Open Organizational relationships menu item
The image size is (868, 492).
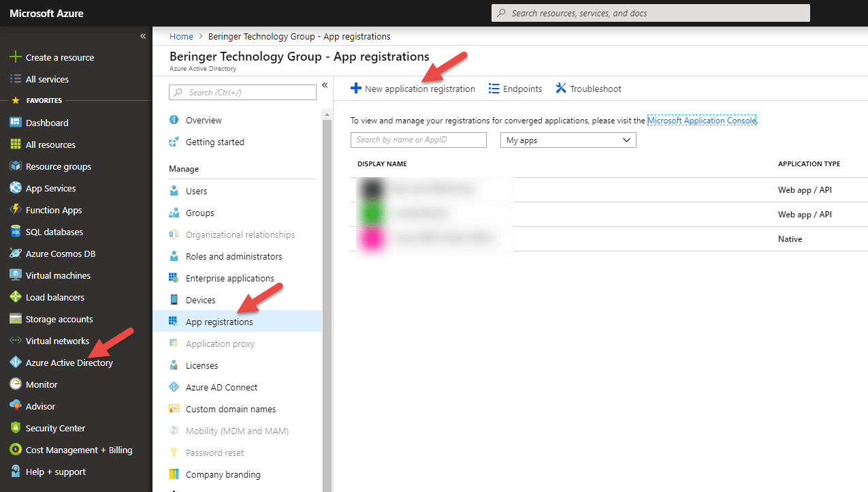(x=237, y=234)
